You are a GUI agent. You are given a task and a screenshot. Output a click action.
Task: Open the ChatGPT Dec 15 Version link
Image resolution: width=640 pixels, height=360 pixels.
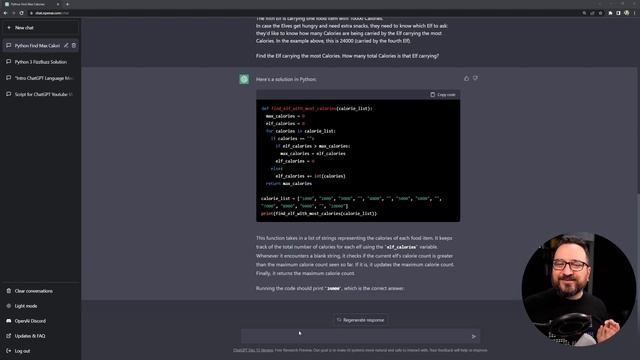[x=253, y=350]
